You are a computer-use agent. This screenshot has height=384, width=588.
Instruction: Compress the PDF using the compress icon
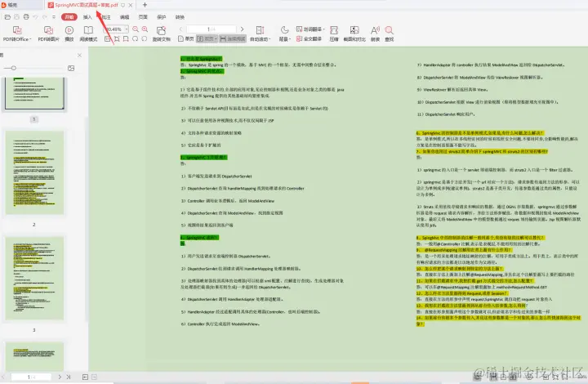click(334, 33)
